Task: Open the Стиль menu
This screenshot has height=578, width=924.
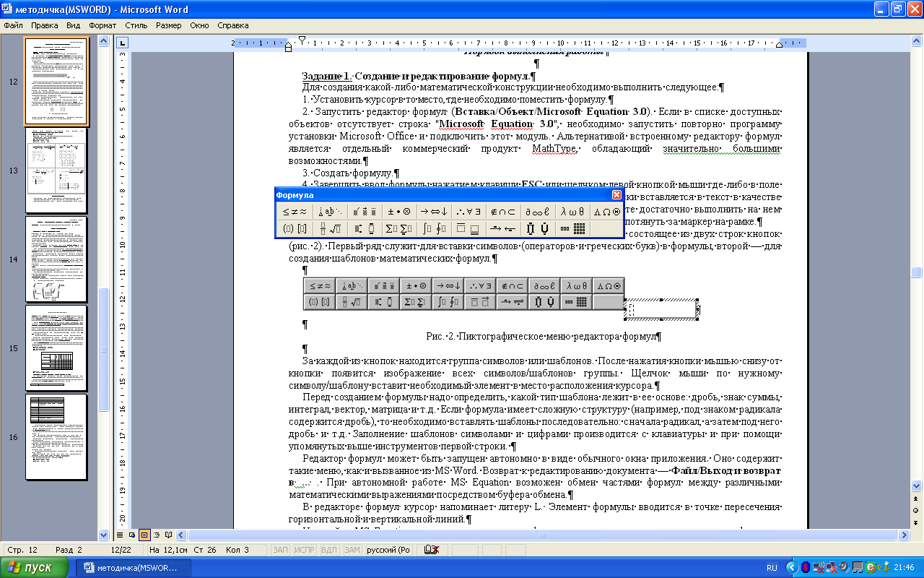Action: [x=136, y=25]
